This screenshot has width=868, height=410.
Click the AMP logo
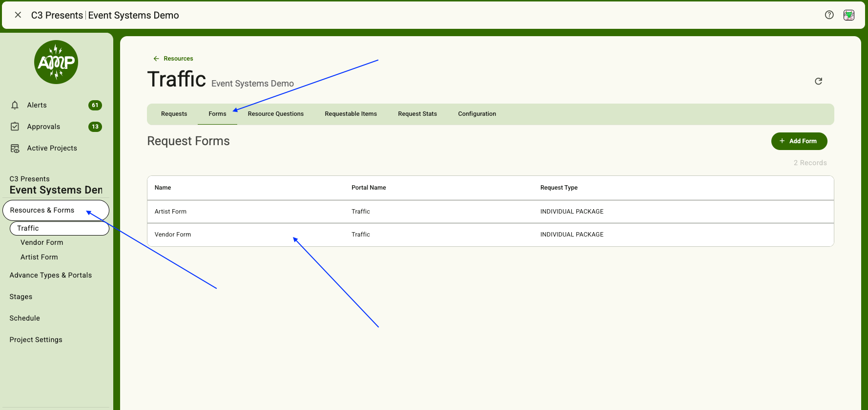point(56,62)
